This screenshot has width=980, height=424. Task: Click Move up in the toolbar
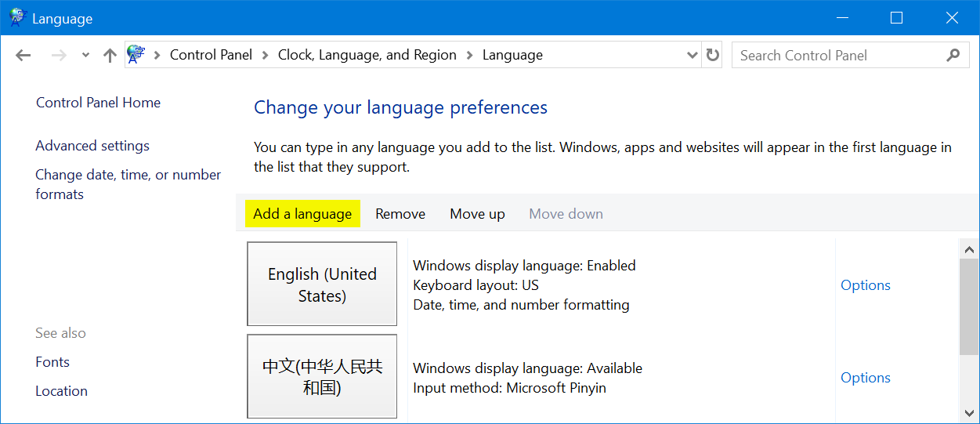tap(477, 214)
